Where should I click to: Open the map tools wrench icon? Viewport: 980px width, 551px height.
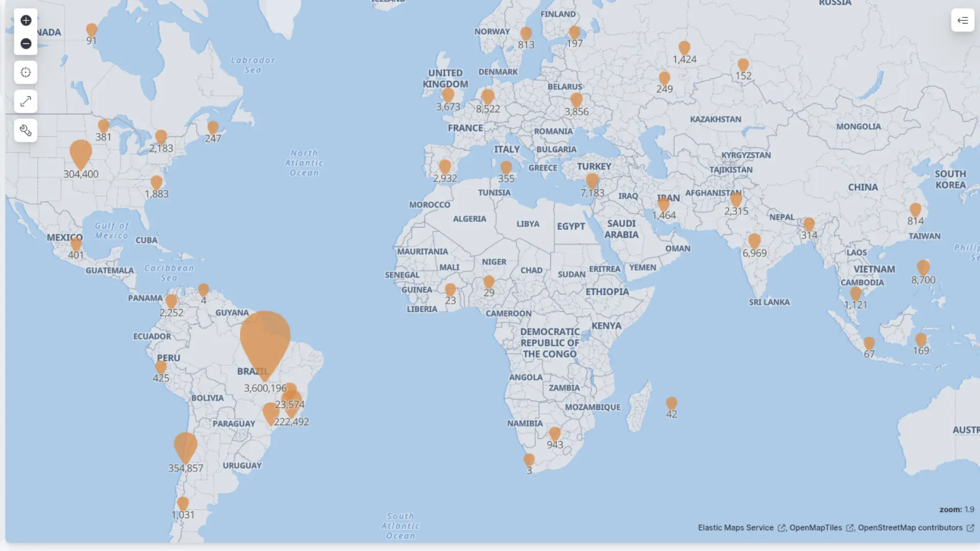point(26,131)
